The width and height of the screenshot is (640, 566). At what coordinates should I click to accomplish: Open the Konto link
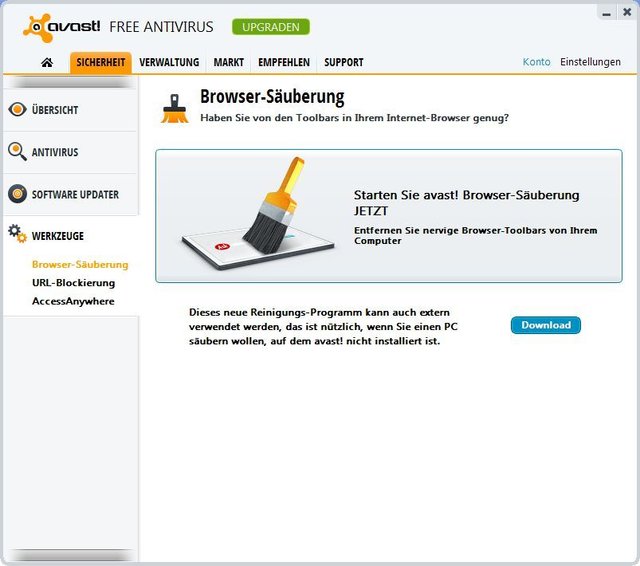coord(536,62)
